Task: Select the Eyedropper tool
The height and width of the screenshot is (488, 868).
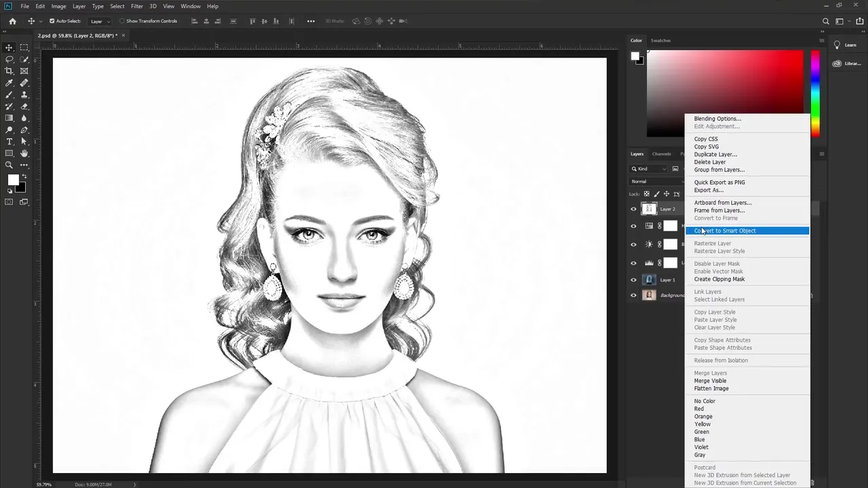Action: pos(9,83)
